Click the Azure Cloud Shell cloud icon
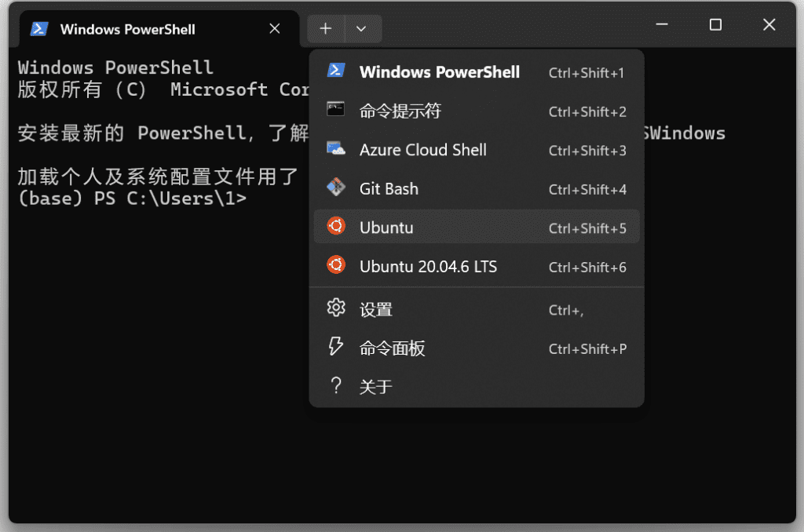This screenshot has width=804, height=532. coord(336,149)
